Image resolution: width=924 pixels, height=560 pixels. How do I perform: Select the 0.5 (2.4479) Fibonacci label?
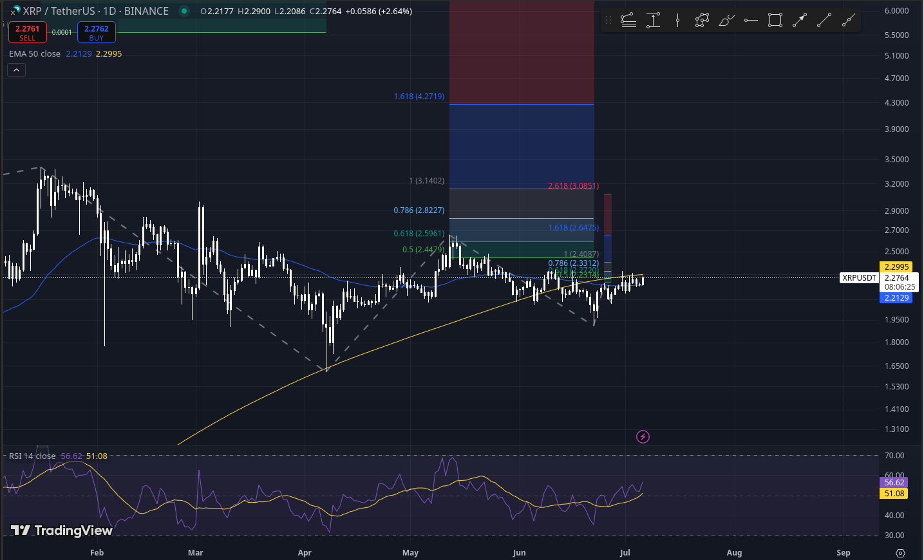(x=423, y=250)
